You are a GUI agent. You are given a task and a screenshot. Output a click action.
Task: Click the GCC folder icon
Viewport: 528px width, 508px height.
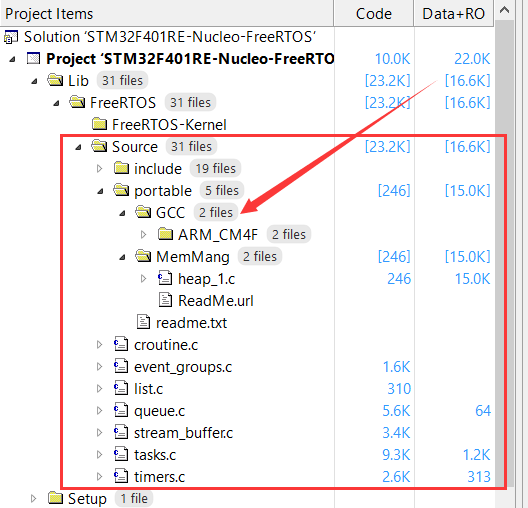(x=143, y=212)
